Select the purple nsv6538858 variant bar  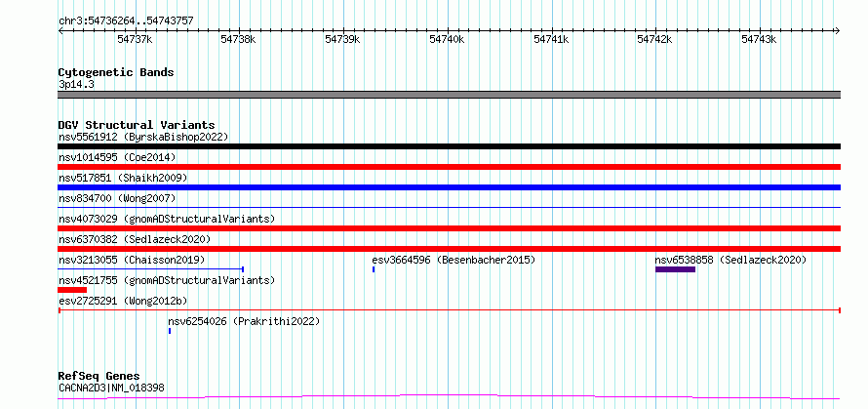pos(675,269)
